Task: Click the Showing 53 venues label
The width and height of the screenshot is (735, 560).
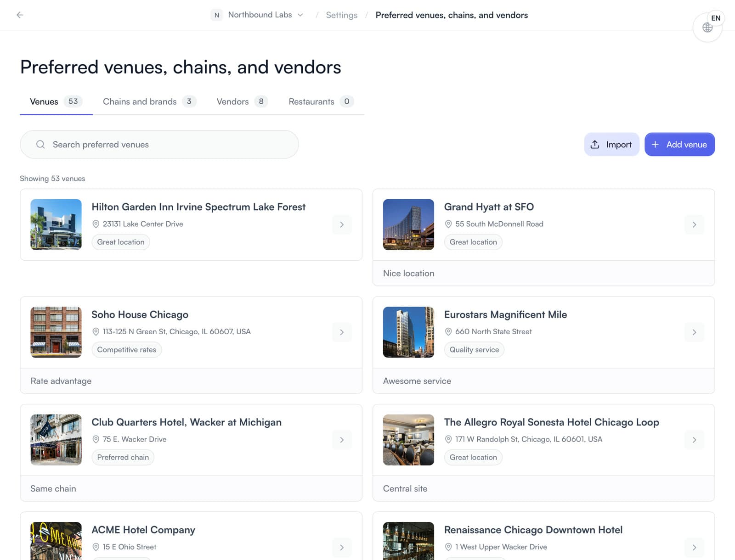Action: tap(52, 179)
